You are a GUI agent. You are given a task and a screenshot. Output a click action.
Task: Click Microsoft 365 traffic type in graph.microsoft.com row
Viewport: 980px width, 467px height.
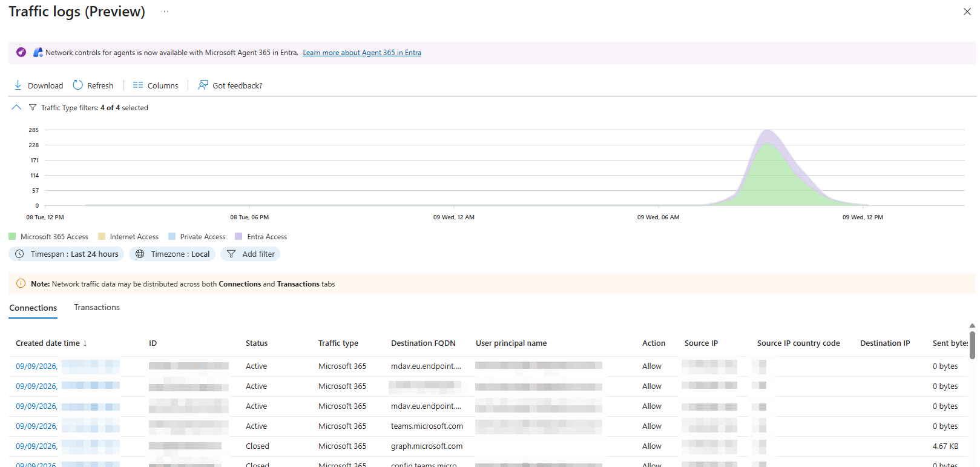(342, 446)
